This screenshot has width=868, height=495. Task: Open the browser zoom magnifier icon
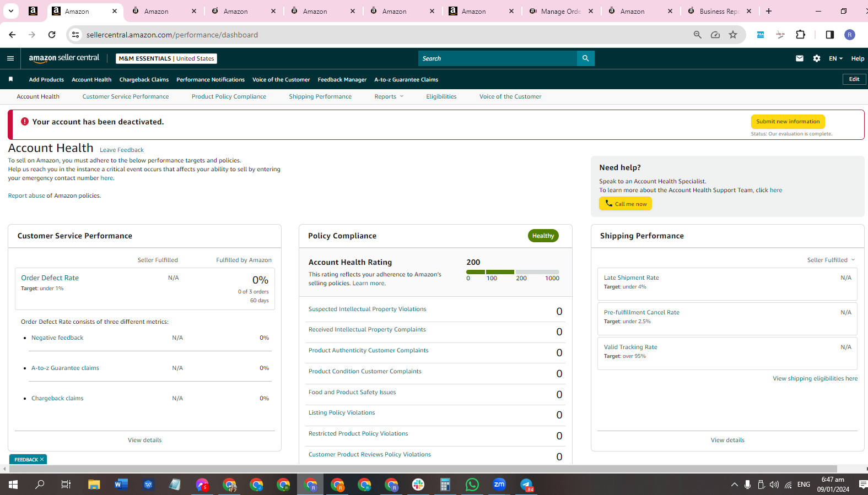click(698, 35)
